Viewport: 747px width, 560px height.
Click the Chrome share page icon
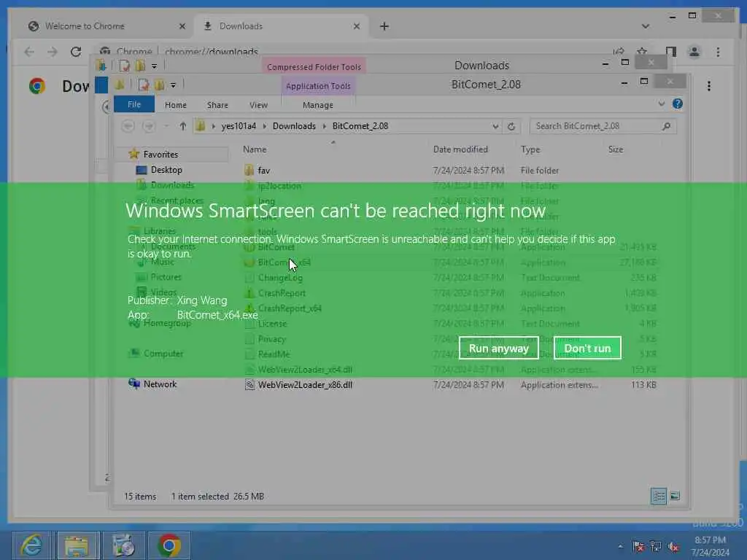click(619, 52)
